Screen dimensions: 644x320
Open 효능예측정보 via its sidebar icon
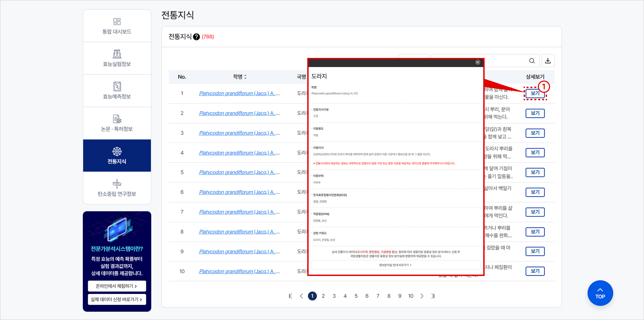[x=117, y=86]
